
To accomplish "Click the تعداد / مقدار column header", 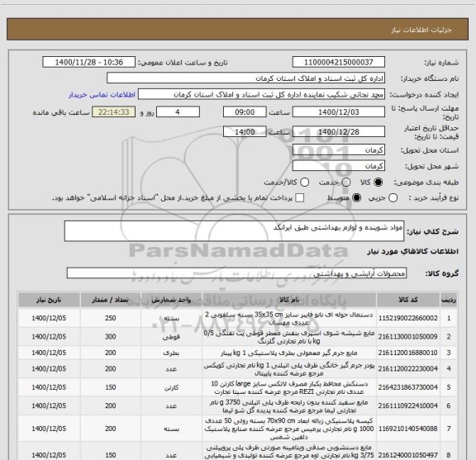I will pyautogui.click(x=110, y=300).
